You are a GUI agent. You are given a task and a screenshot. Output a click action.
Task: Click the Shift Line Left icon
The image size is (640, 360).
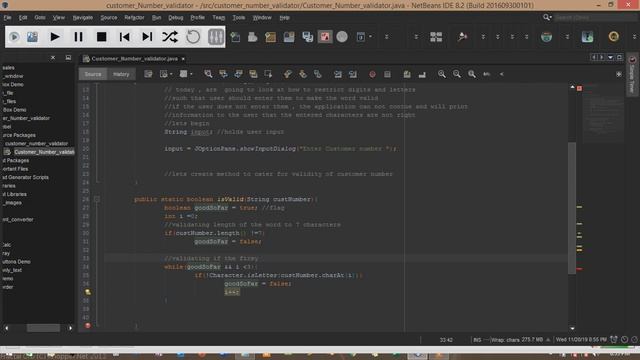[338, 74]
